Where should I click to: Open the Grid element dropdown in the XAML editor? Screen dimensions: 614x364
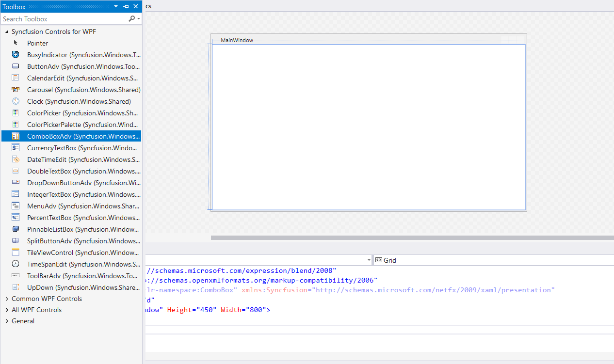click(493, 260)
